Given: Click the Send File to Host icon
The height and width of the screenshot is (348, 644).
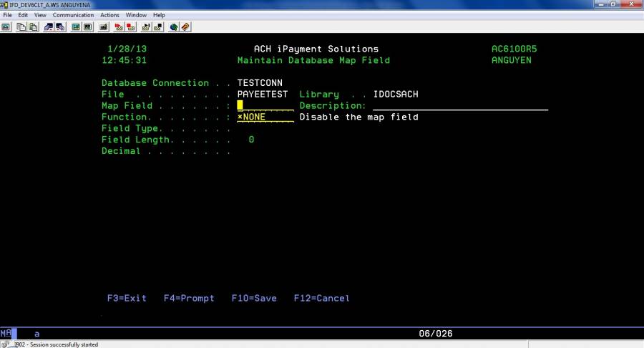Looking at the screenshot, I should 49,27.
